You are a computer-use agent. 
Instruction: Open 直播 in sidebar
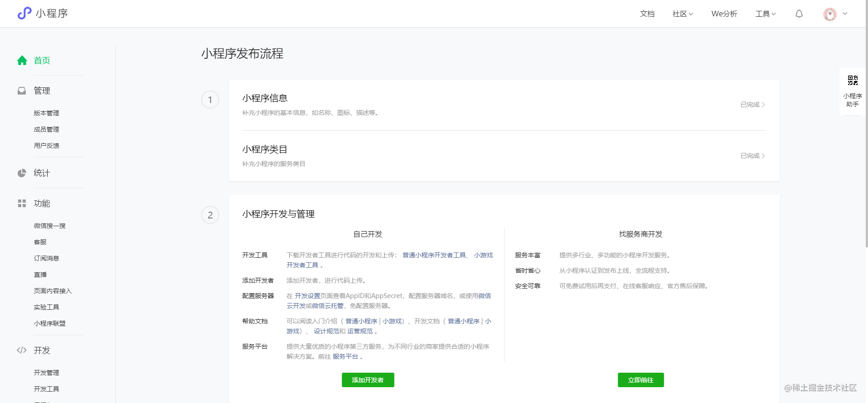click(x=40, y=275)
